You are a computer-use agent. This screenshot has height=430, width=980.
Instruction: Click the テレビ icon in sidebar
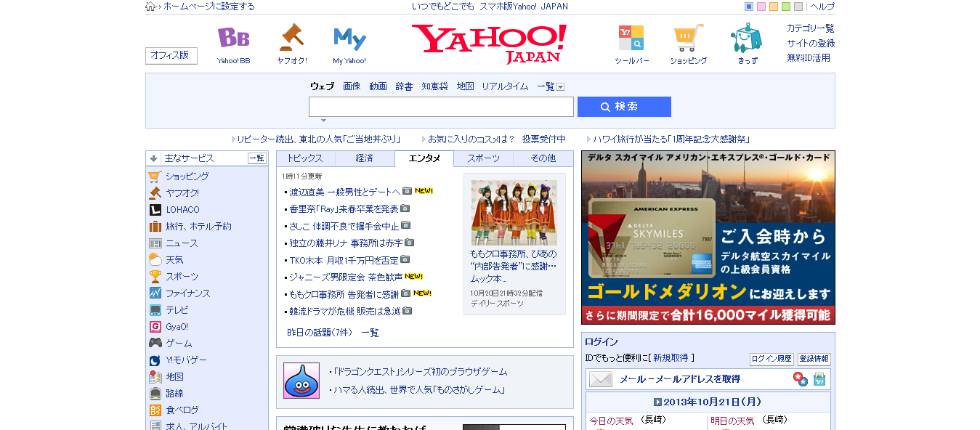[x=155, y=309]
